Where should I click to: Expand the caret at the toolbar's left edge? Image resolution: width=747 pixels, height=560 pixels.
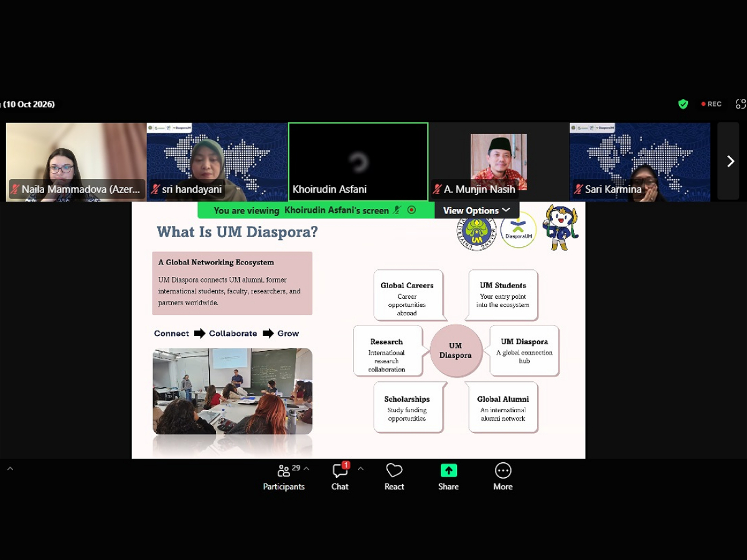point(10,469)
